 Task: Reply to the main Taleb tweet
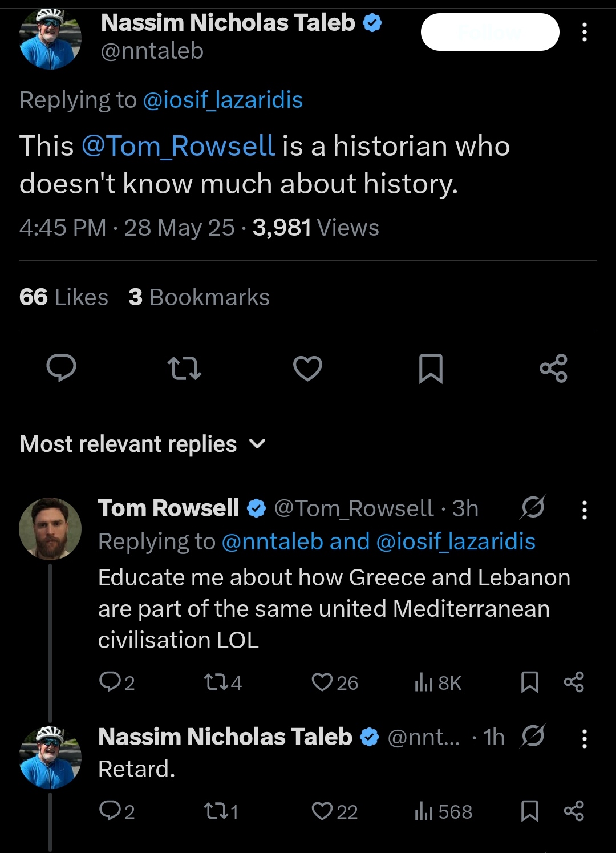(x=61, y=368)
